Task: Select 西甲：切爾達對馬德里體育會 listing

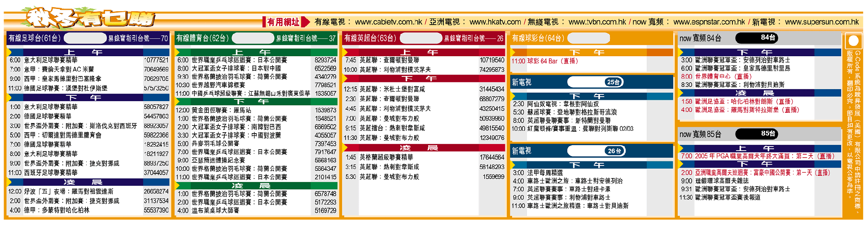Action: (62, 135)
